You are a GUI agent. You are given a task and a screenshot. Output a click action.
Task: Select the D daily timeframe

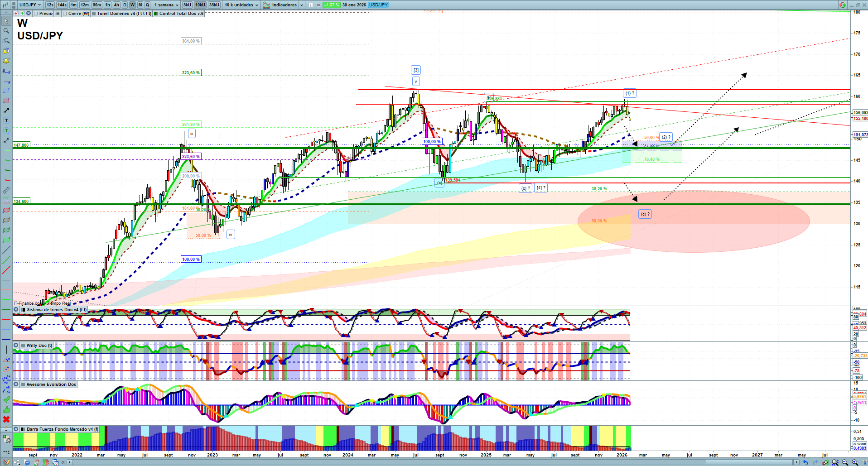point(125,5)
